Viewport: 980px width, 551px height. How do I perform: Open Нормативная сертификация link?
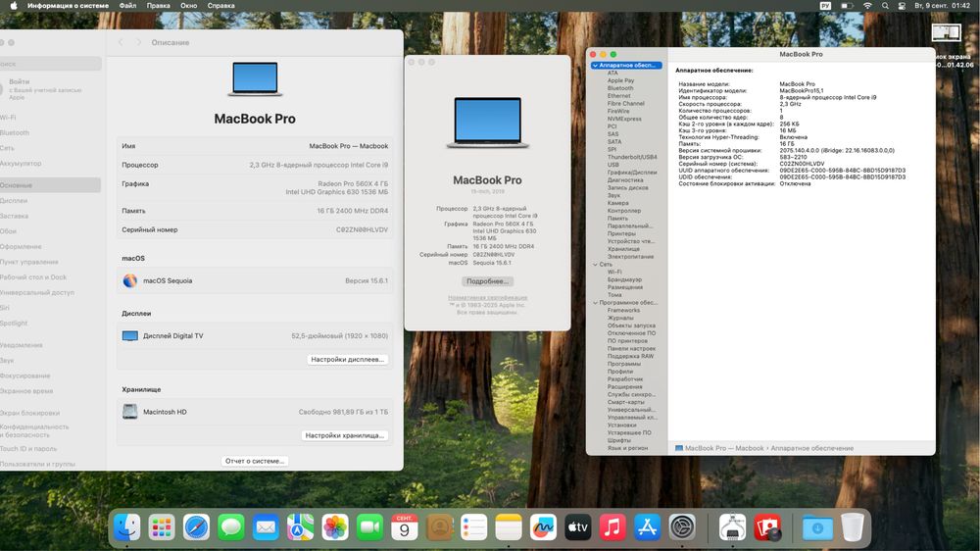(487, 298)
